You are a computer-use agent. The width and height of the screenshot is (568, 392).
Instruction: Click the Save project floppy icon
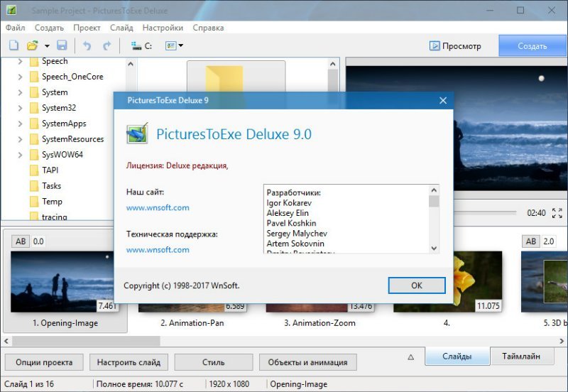62,45
